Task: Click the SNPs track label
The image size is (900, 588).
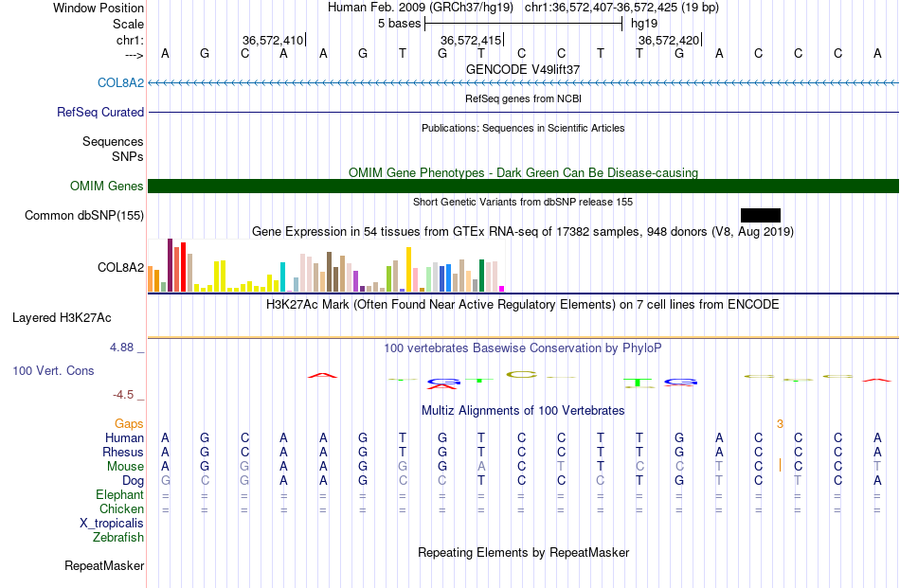Action: click(x=128, y=156)
